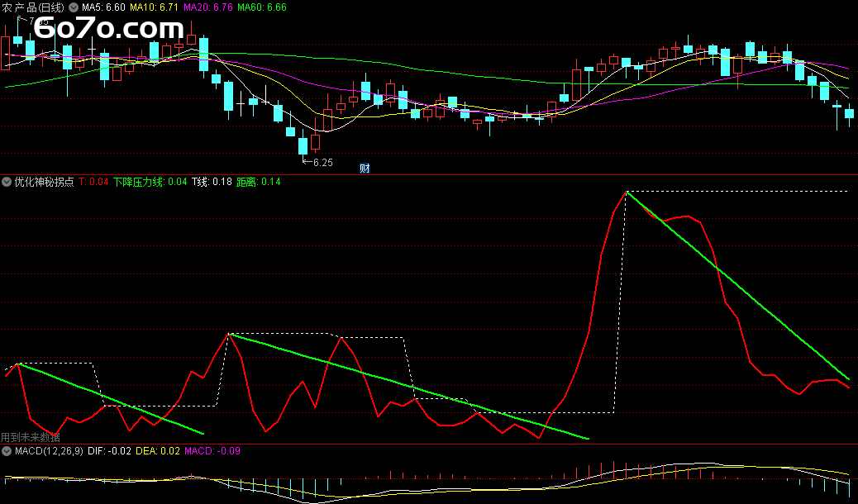This screenshot has height=504, width=858.
Task: Select the 农产品(日线) chart title
Action: click(x=33, y=7)
